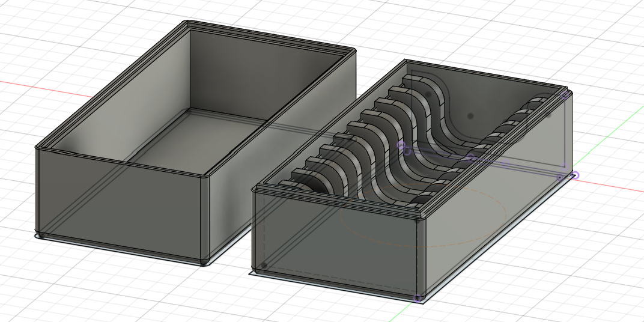The width and height of the screenshot is (644, 322).
Task: Click the purple sketch point at bottom front corner
Action: pos(419,298)
